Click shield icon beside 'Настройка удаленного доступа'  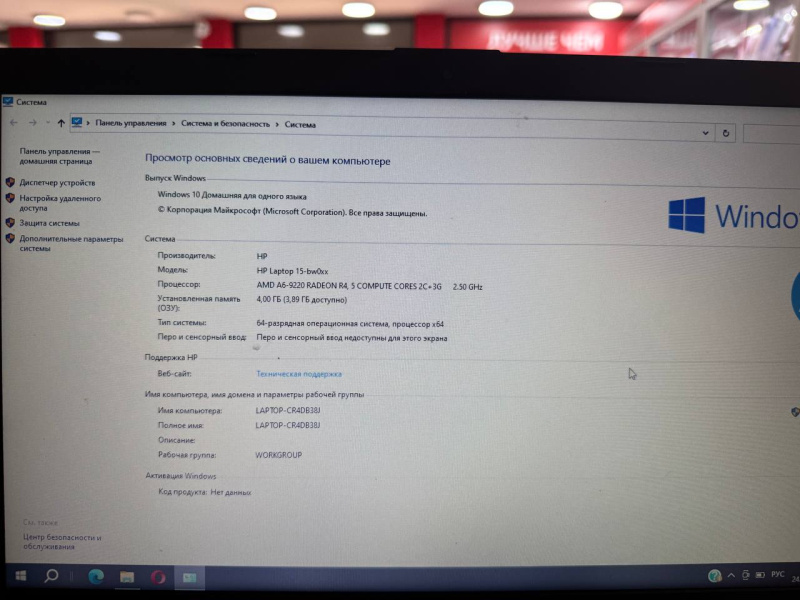pyautogui.click(x=10, y=198)
